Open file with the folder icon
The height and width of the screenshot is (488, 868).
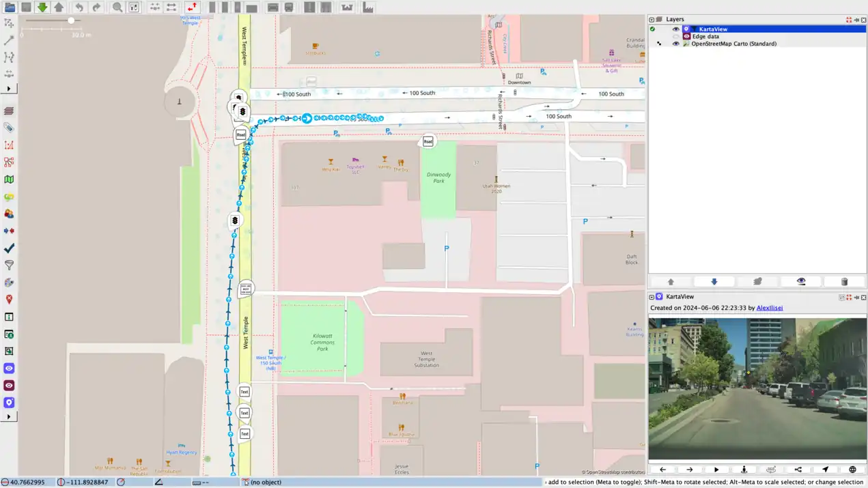tap(10, 8)
